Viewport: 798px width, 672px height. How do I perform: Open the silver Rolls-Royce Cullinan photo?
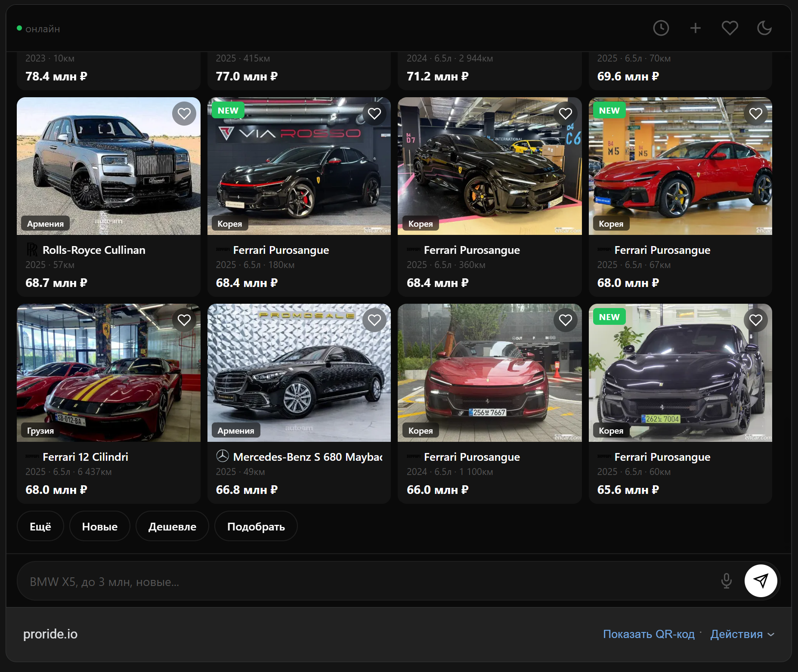(108, 166)
